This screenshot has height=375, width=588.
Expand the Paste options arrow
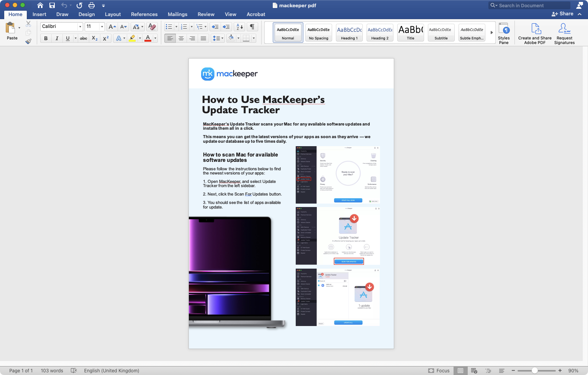tap(19, 28)
